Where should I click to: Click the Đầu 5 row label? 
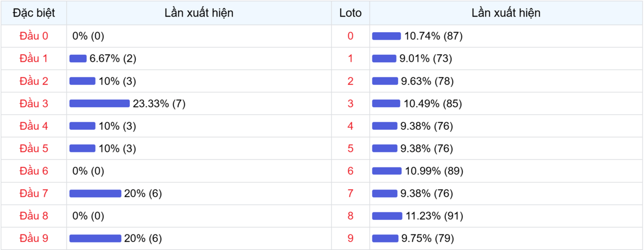click(34, 149)
